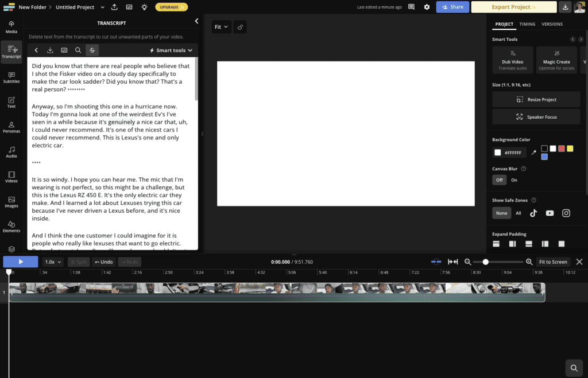Viewport: 588px width, 378px height.
Task: Click Speaker Focus button
Action: point(536,117)
